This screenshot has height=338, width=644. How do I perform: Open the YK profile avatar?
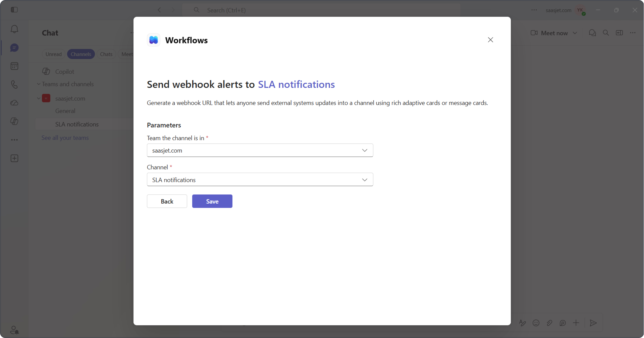580,10
